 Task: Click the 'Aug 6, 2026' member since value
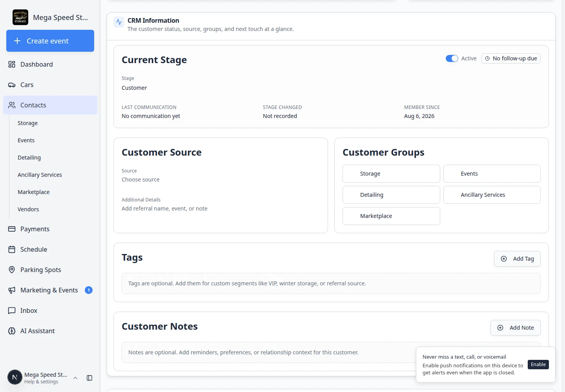[419, 116]
